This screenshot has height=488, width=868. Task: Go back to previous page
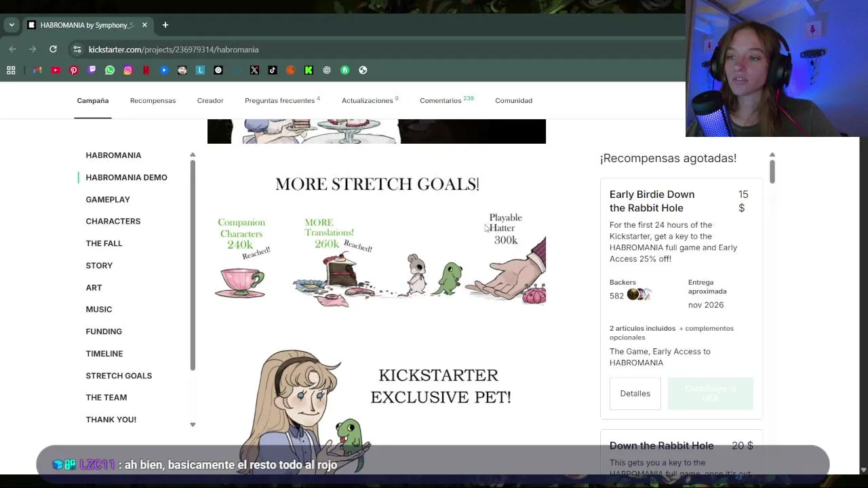tap(12, 49)
